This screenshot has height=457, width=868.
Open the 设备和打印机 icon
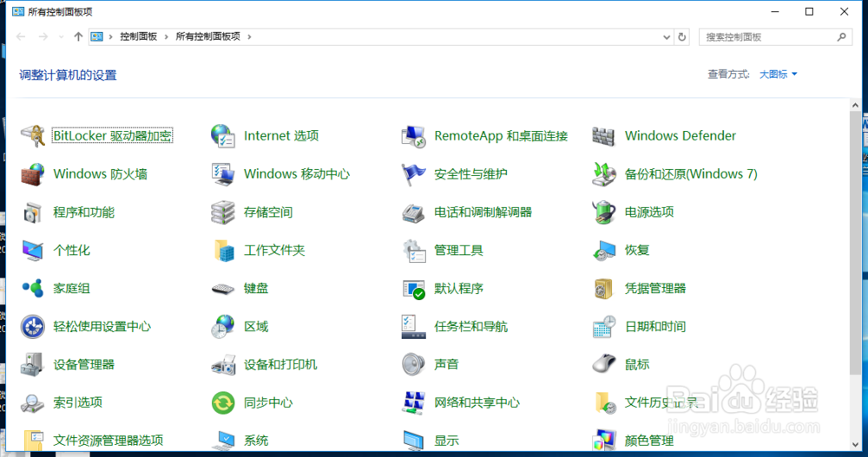(x=223, y=365)
